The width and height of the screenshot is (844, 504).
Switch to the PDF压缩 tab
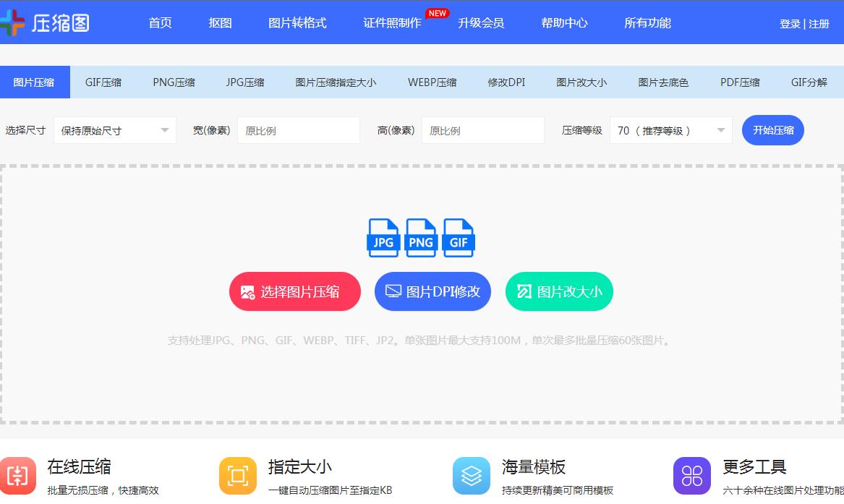point(740,82)
